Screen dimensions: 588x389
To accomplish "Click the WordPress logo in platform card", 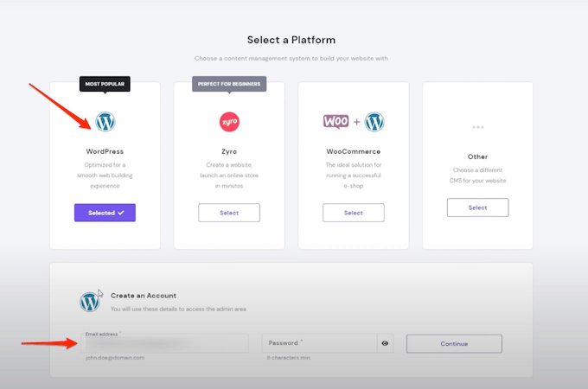I will coord(105,121).
